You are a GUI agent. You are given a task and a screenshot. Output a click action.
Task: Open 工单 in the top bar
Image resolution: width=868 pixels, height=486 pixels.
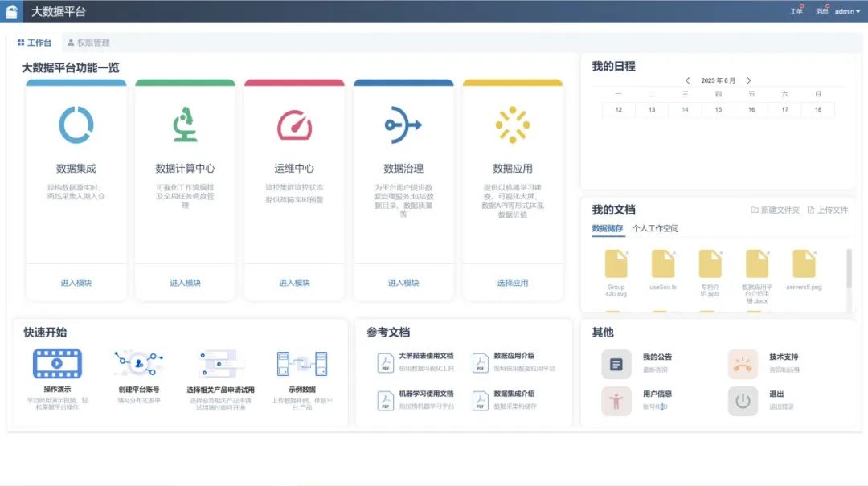coord(796,11)
